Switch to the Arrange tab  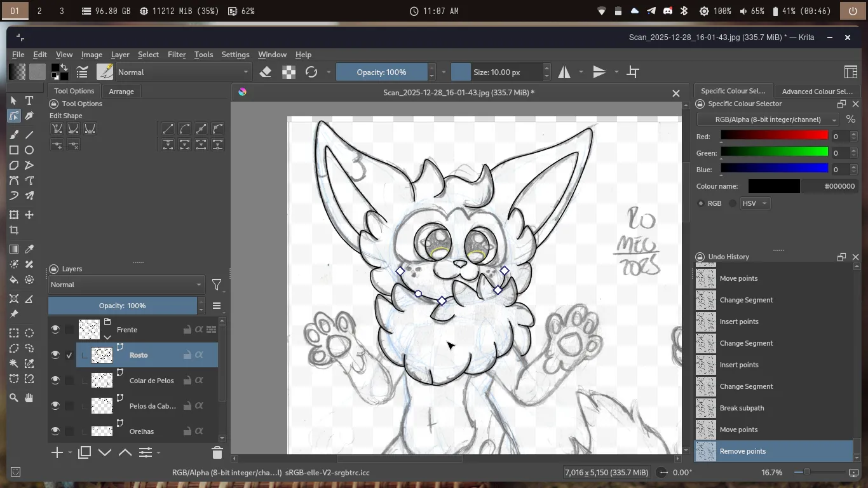pos(121,91)
